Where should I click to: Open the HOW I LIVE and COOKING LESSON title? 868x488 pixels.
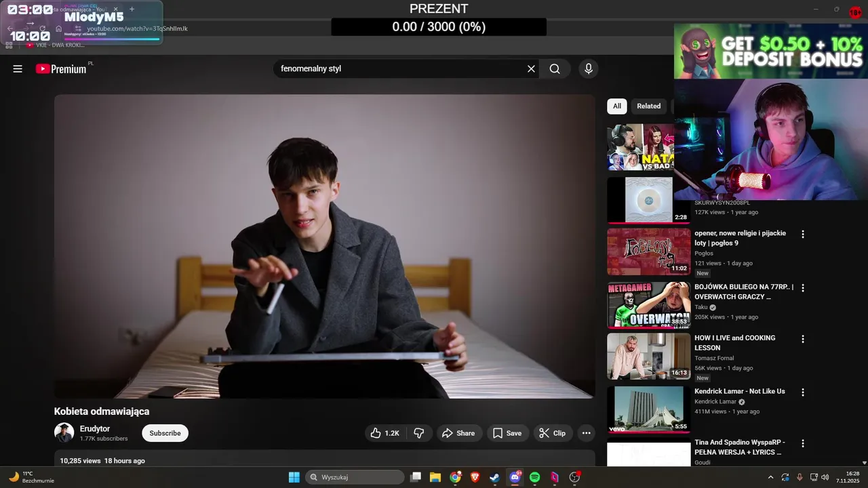click(x=735, y=342)
